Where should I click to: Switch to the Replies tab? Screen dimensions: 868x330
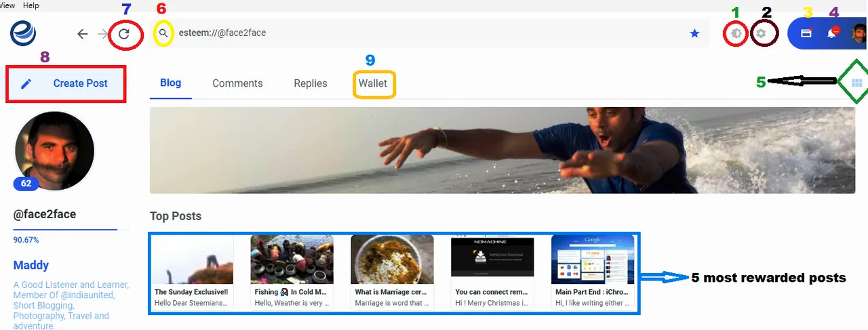pyautogui.click(x=311, y=83)
